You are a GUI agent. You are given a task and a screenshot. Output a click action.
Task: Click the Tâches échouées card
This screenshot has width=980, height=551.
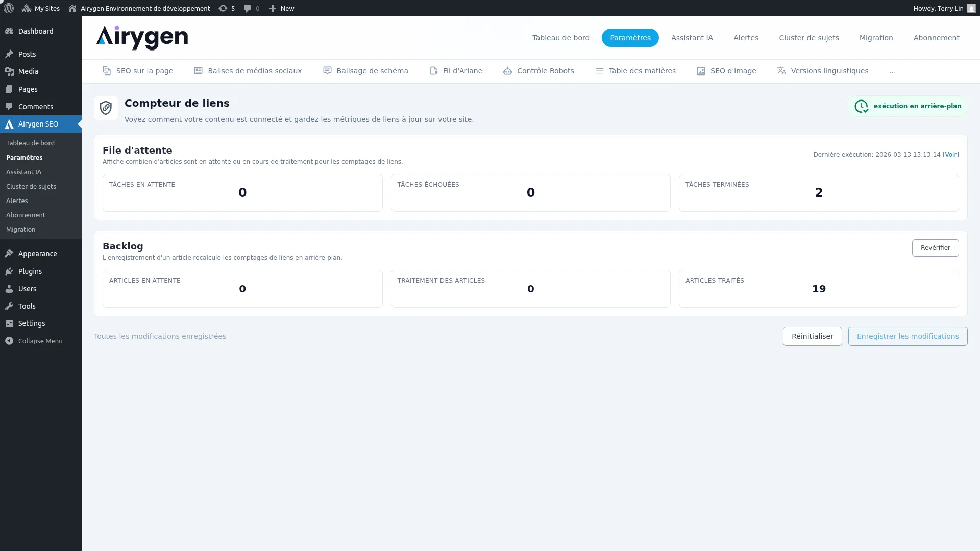530,193
